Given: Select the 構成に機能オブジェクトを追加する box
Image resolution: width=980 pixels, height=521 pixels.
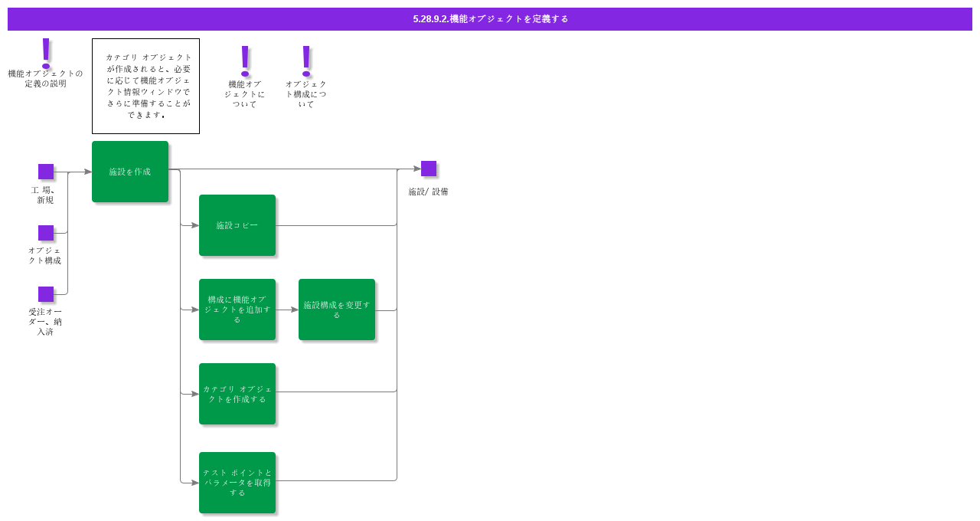Looking at the screenshot, I should coord(237,310).
